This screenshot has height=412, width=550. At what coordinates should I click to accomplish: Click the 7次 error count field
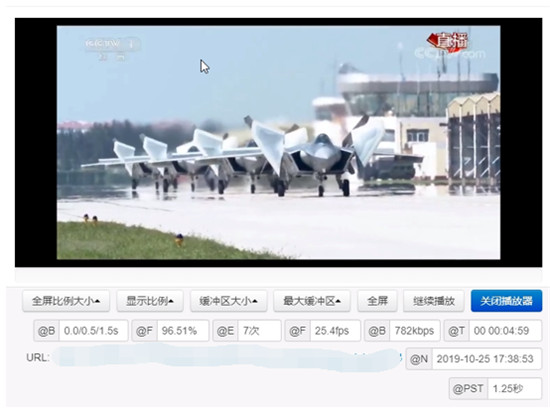260,331
